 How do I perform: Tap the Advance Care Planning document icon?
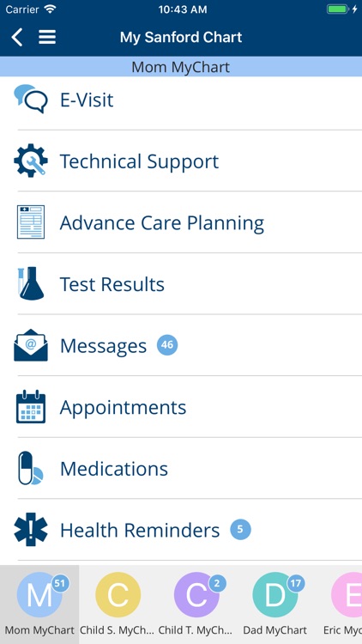[31, 222]
